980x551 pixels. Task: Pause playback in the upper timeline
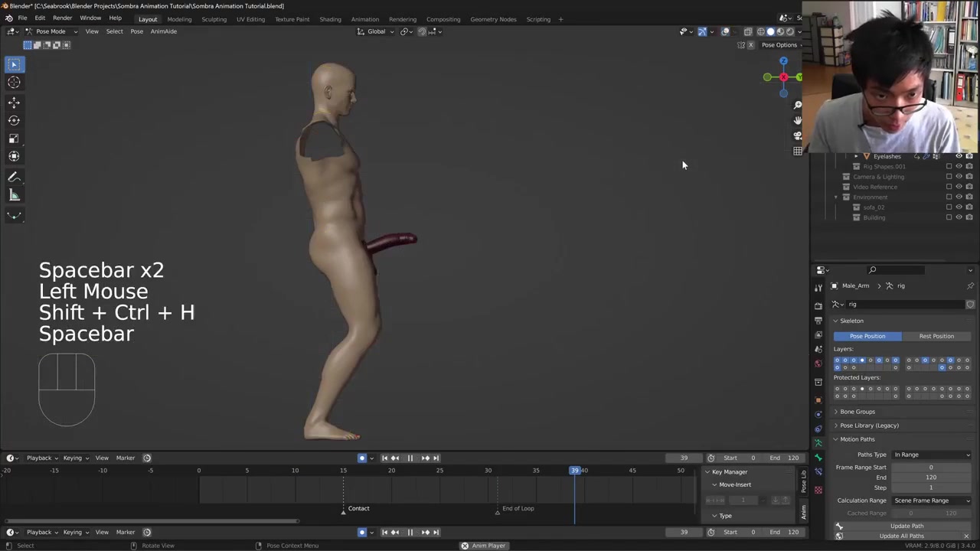(410, 458)
